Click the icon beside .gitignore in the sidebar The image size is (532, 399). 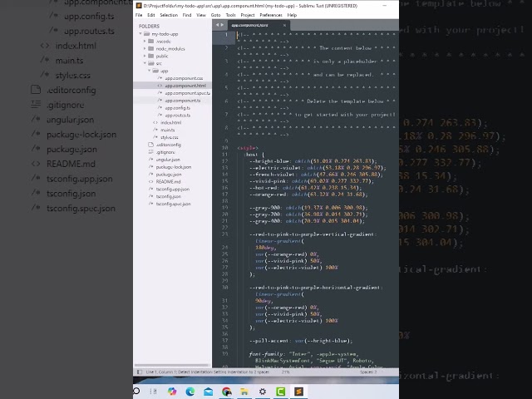pyautogui.click(x=150, y=152)
